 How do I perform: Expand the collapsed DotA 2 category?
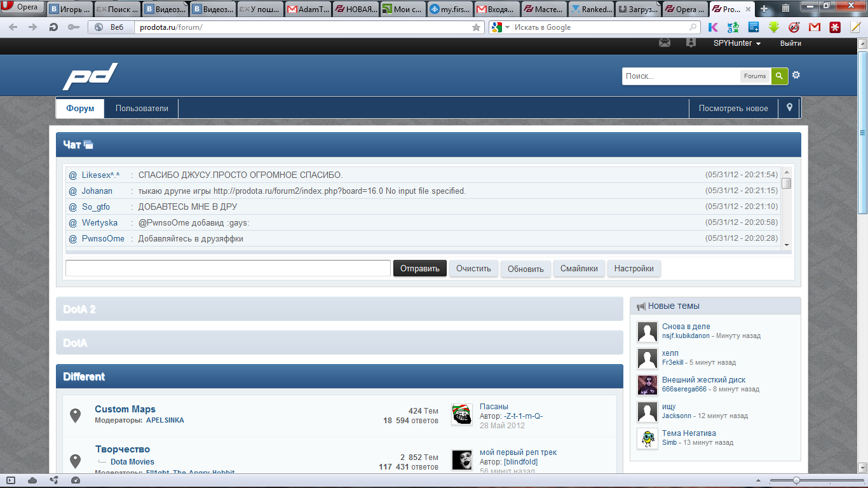click(x=339, y=309)
